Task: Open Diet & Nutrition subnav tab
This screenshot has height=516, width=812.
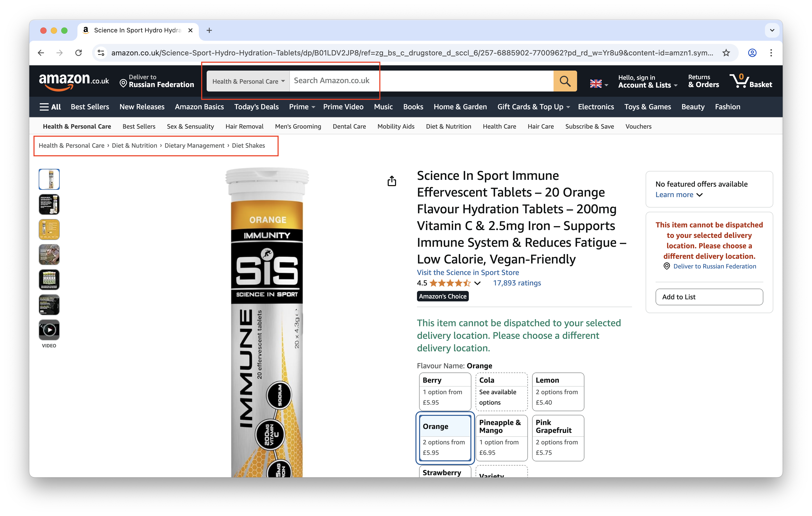Action: (x=448, y=127)
